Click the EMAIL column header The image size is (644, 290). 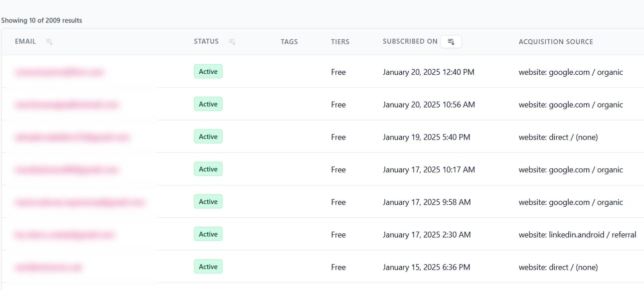[x=25, y=41]
